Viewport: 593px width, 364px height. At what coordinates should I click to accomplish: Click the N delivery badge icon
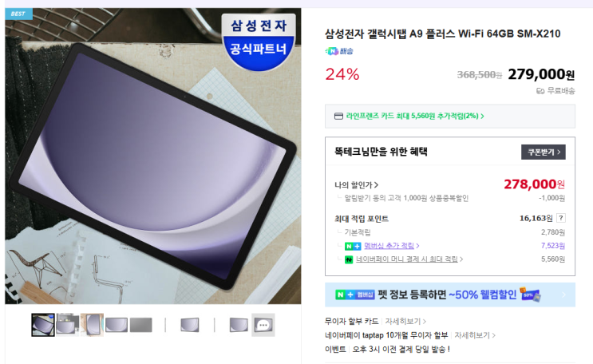click(332, 51)
